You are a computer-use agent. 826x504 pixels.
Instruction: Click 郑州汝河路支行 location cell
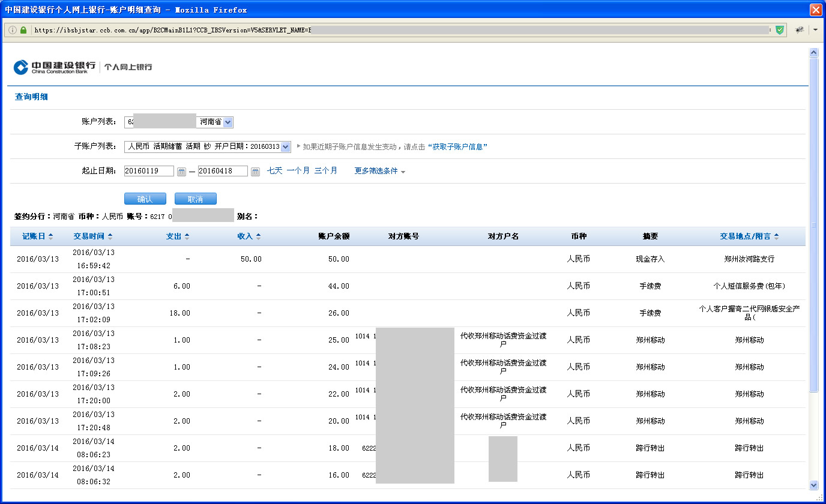(749, 259)
